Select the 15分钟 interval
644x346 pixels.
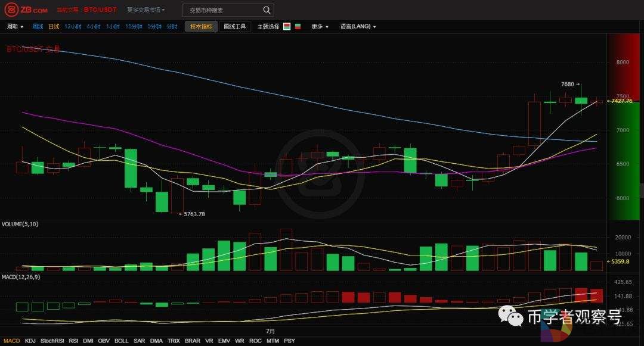(134, 27)
